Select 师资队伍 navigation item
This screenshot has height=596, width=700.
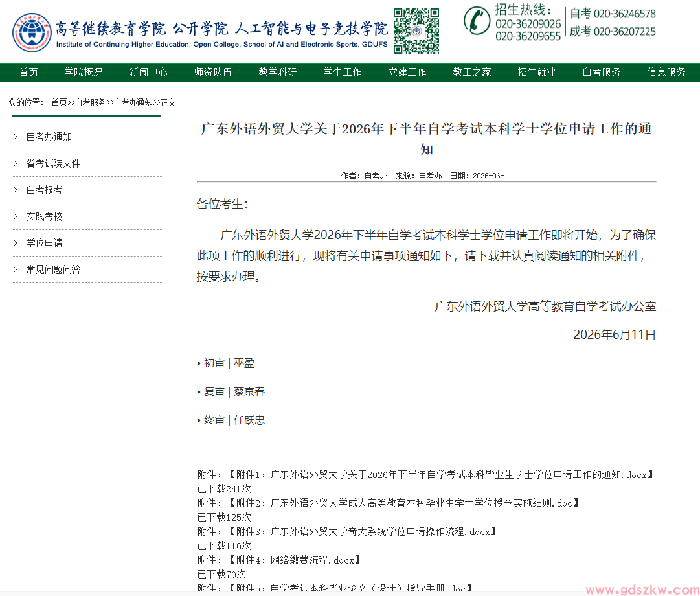(213, 73)
